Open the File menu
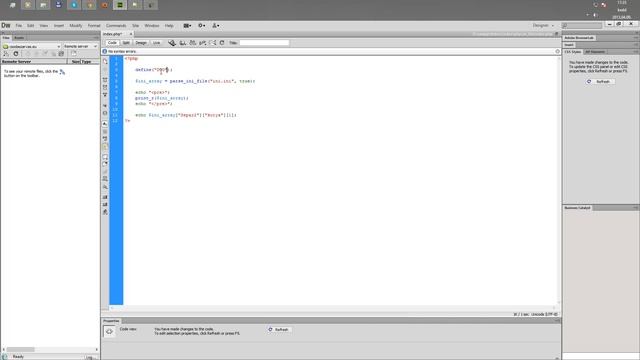The image size is (640, 360). (19, 26)
